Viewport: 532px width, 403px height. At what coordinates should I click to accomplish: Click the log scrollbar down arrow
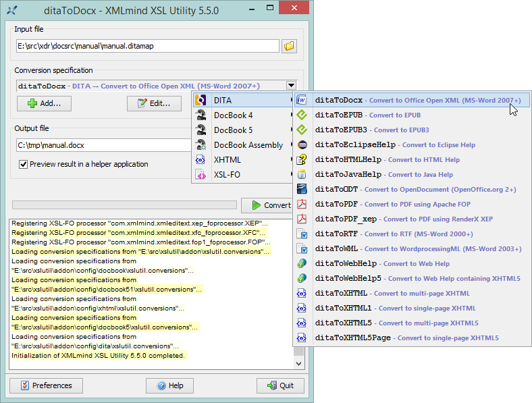click(298, 364)
